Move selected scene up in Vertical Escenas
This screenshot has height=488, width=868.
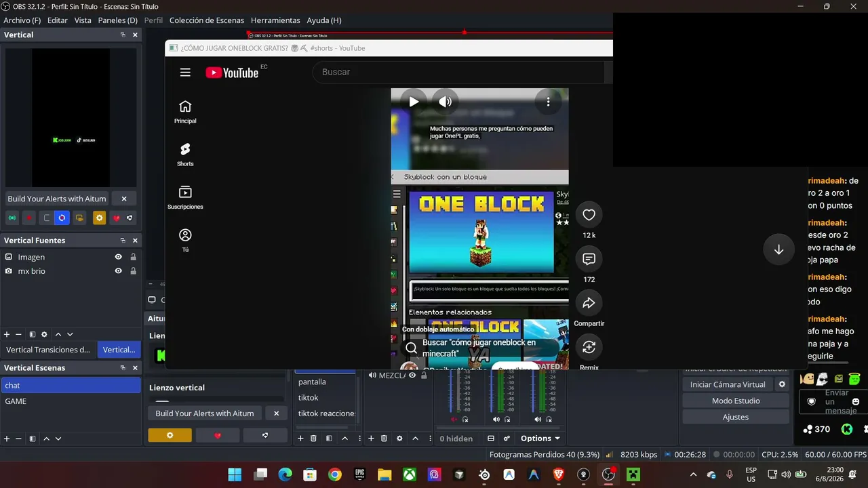(x=46, y=439)
